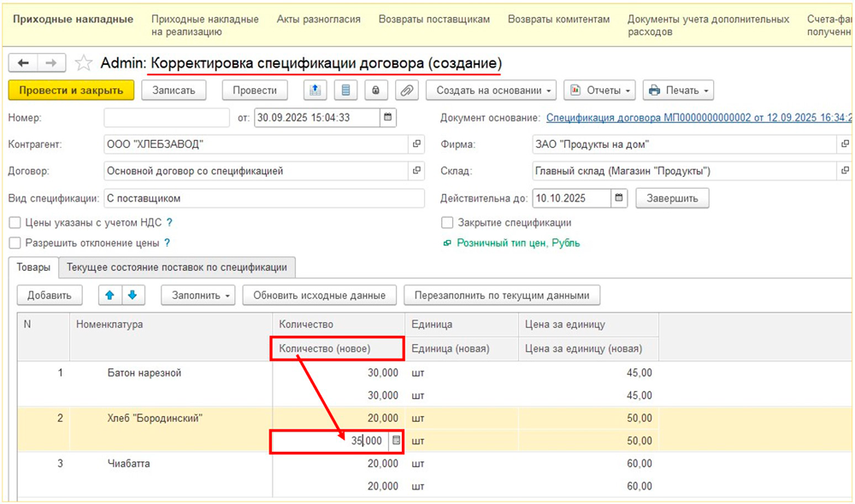Screen dimensions: 855x504
Task: Move the row down with the blue arrow
Action: (132, 296)
